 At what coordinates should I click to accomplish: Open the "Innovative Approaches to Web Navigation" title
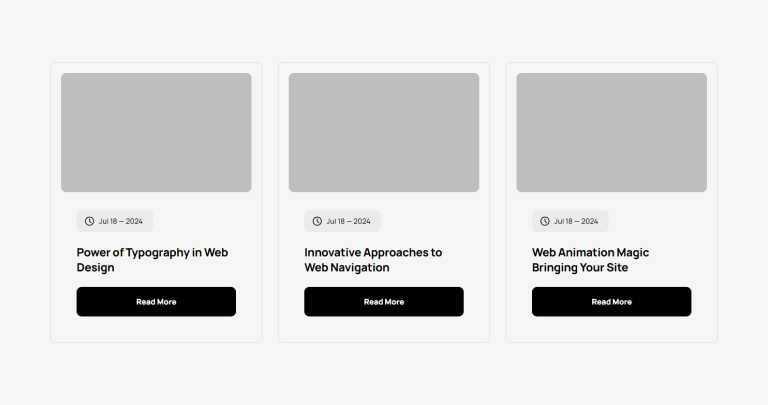pos(373,253)
